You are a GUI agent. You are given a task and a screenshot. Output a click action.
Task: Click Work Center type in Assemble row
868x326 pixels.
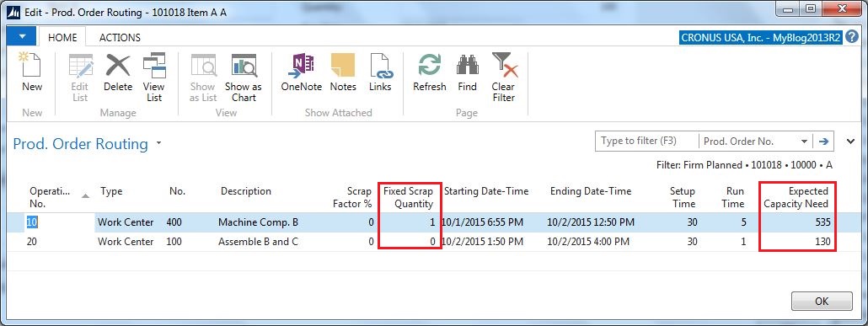tap(126, 241)
